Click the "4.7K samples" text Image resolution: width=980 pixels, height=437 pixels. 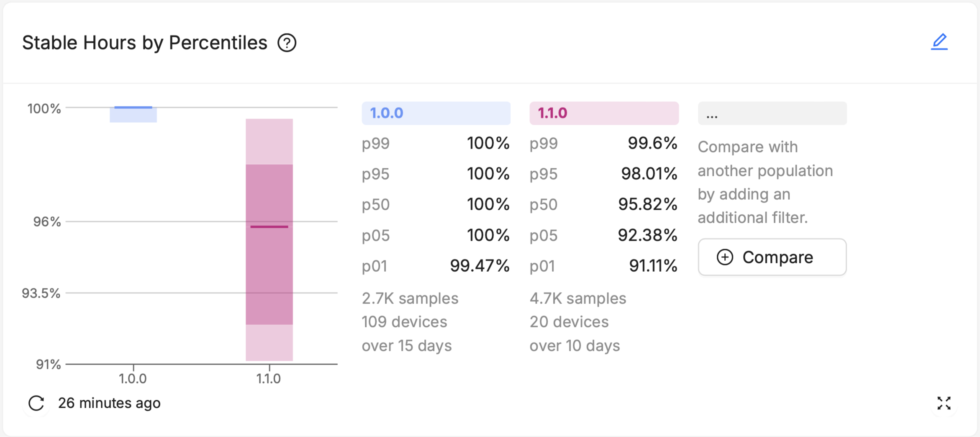coord(578,298)
